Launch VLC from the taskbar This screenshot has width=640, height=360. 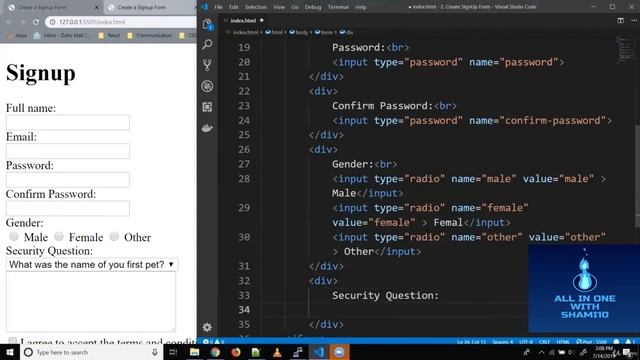coord(277,352)
